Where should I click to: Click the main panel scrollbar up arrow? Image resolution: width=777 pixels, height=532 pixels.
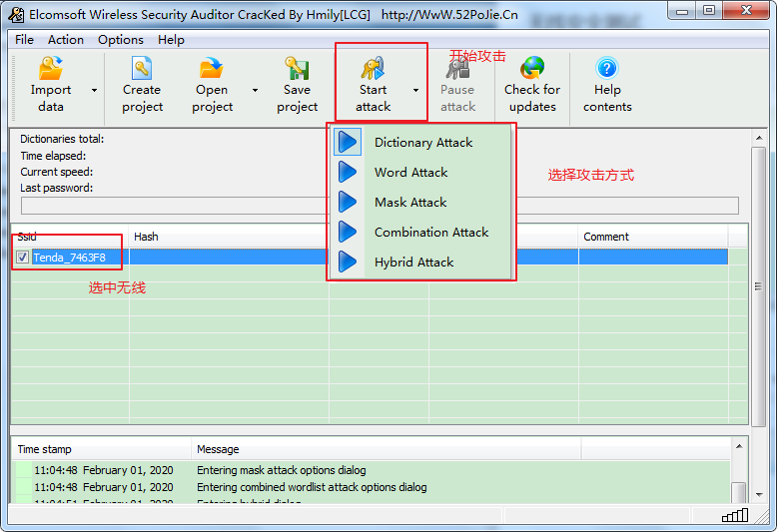tap(759, 138)
